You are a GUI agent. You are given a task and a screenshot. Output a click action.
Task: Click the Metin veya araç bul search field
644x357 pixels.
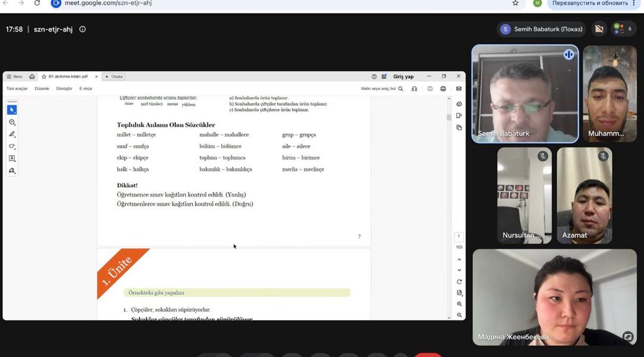378,88
